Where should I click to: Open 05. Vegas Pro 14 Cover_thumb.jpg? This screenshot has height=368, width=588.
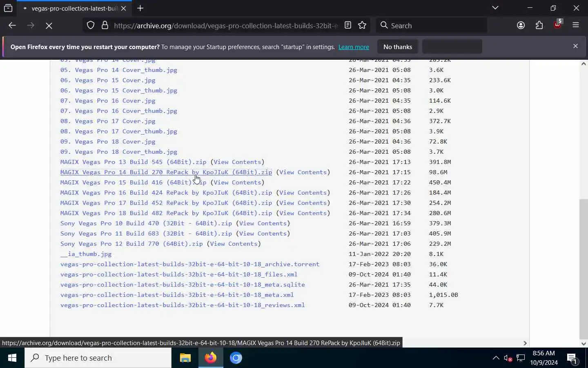pyautogui.click(x=119, y=70)
